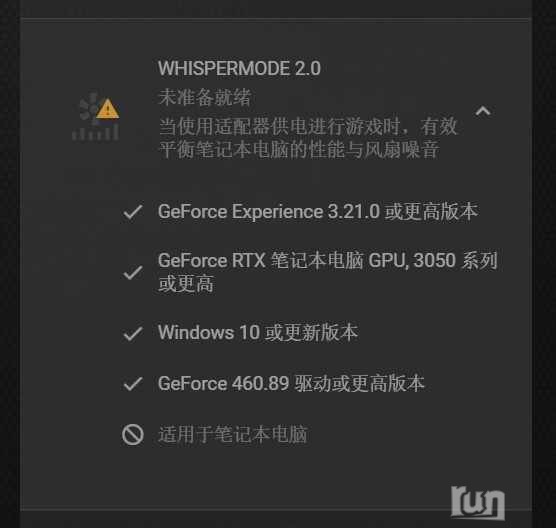Image resolution: width=556 pixels, height=528 pixels.
Task: Select Windows 10 或更新版本 requirement
Action: (258, 333)
